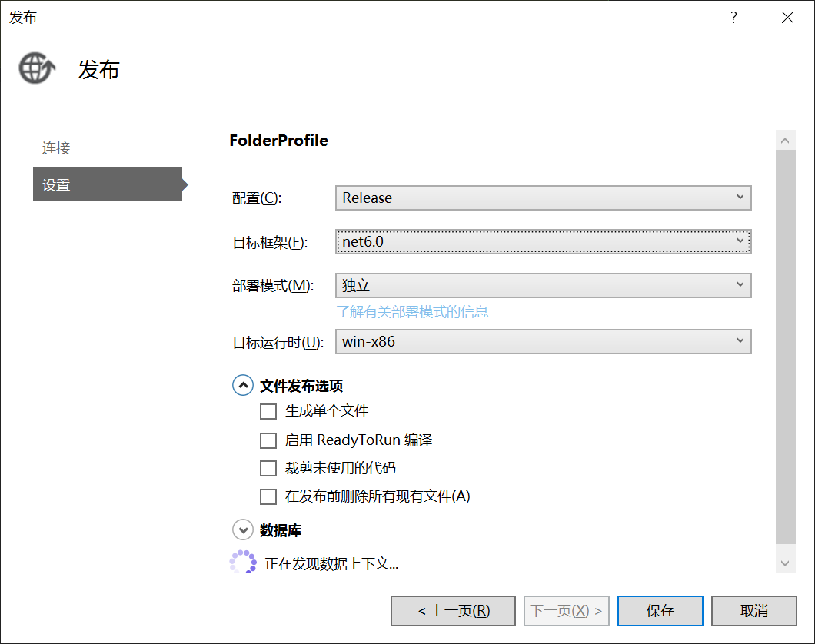The width and height of the screenshot is (815, 644).
Task: Select the 设置 step
Action: click(108, 184)
